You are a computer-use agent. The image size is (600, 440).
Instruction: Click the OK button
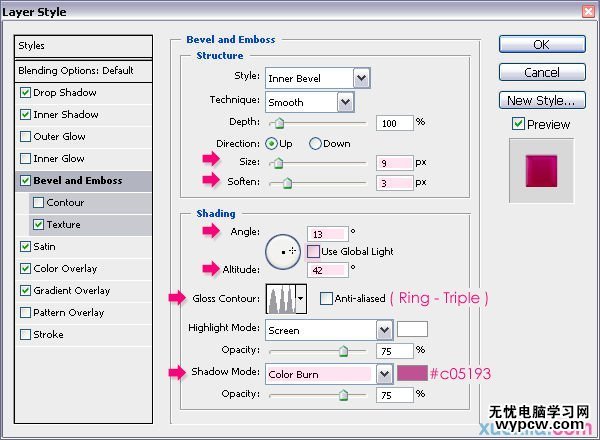coord(542,44)
